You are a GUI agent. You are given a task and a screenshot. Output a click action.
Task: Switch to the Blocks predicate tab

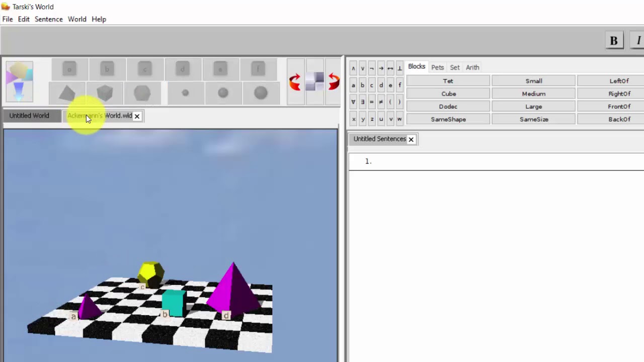(x=417, y=66)
